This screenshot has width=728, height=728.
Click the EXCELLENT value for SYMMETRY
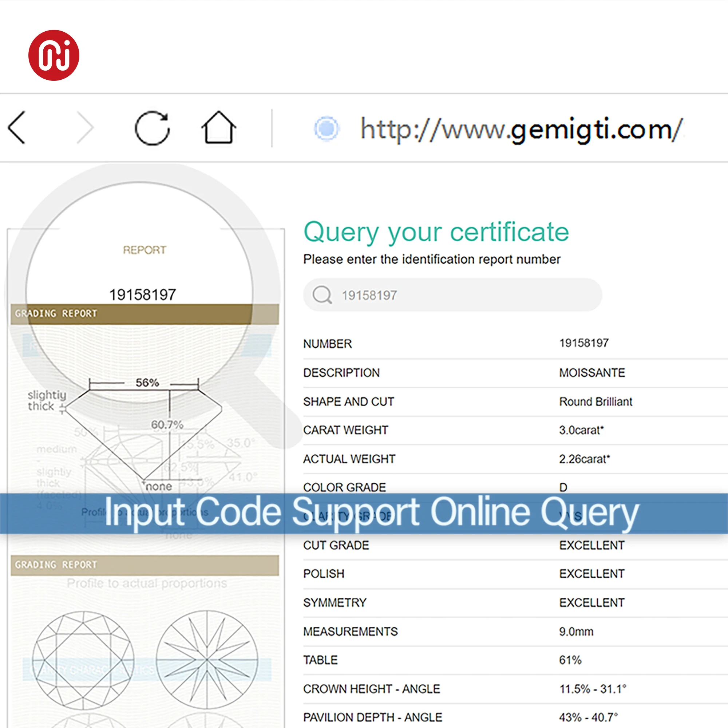pos(591,602)
